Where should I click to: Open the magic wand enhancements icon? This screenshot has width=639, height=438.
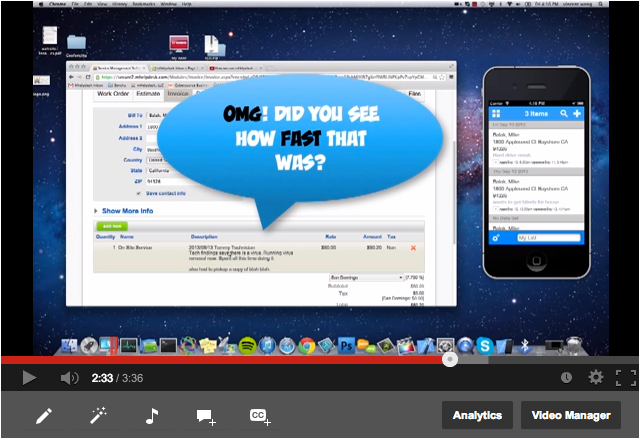tap(98, 416)
